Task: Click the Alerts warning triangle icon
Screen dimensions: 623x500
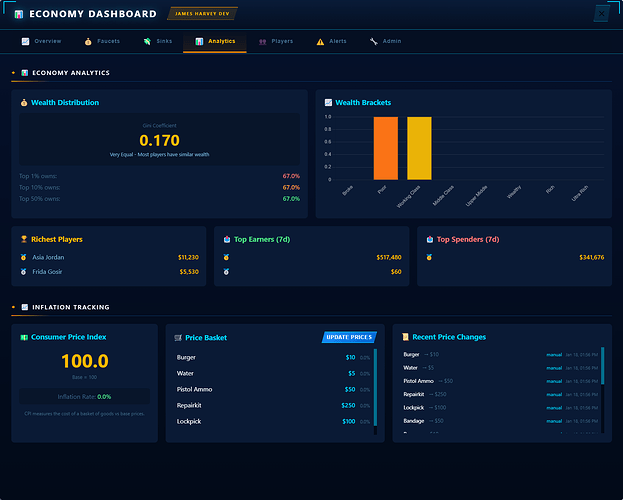Action: pyautogui.click(x=320, y=41)
